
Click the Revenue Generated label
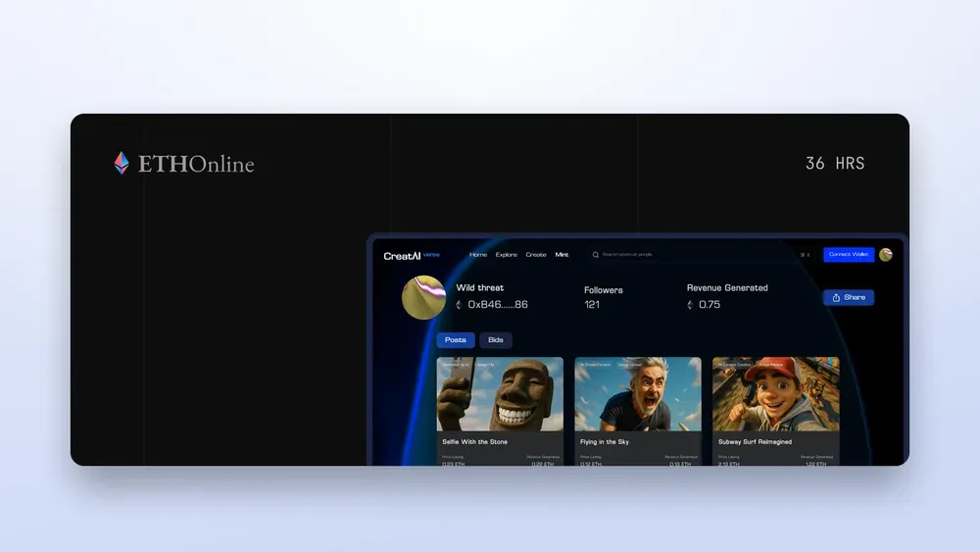coord(727,287)
